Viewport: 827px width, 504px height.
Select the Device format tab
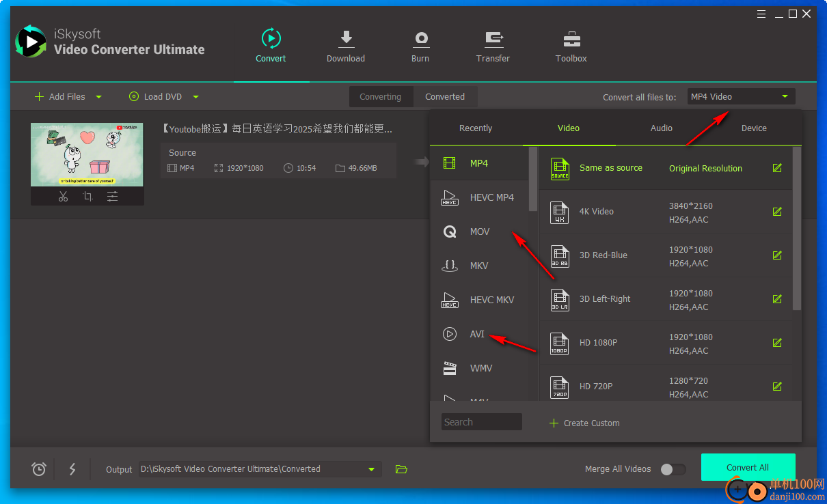(754, 128)
